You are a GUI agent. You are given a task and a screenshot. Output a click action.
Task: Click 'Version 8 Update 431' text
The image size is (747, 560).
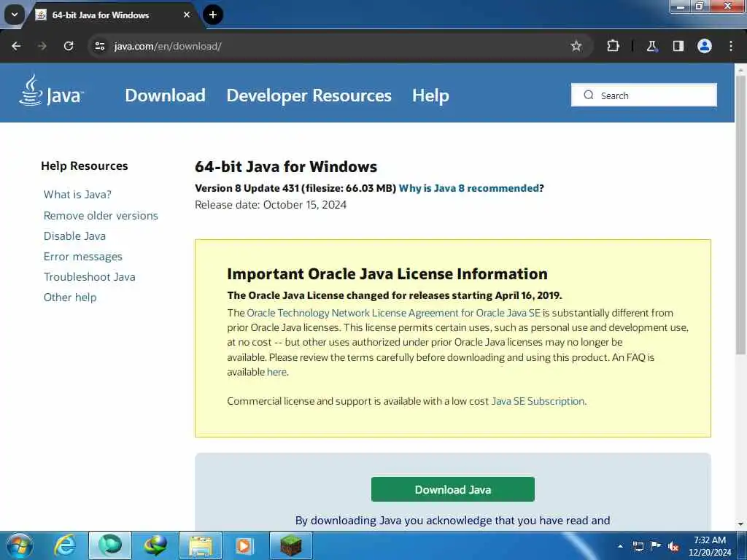click(x=247, y=188)
